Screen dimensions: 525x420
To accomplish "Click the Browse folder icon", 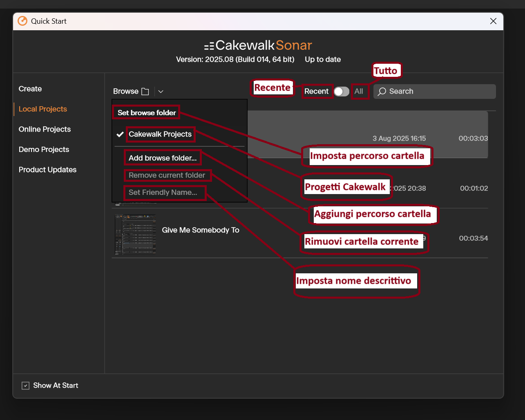I will (x=145, y=92).
